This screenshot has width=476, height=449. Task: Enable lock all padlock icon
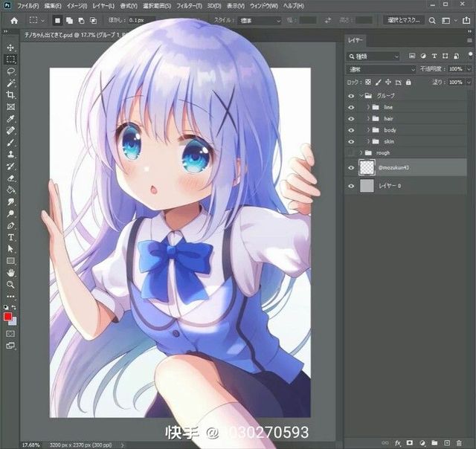pos(408,83)
